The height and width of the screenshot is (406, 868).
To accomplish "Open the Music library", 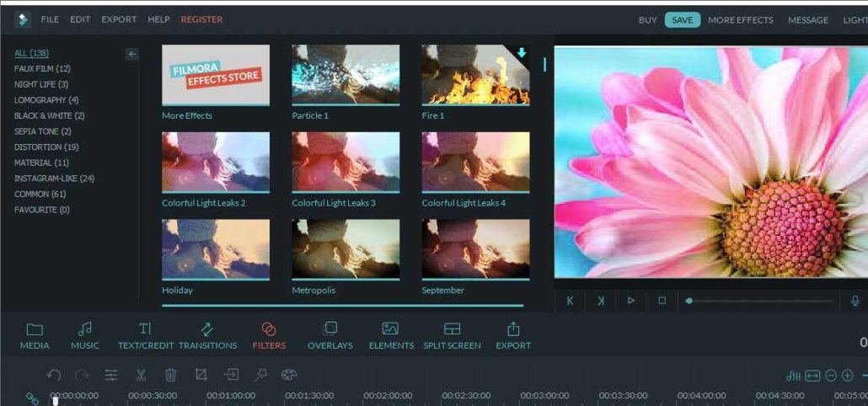I will [84, 335].
